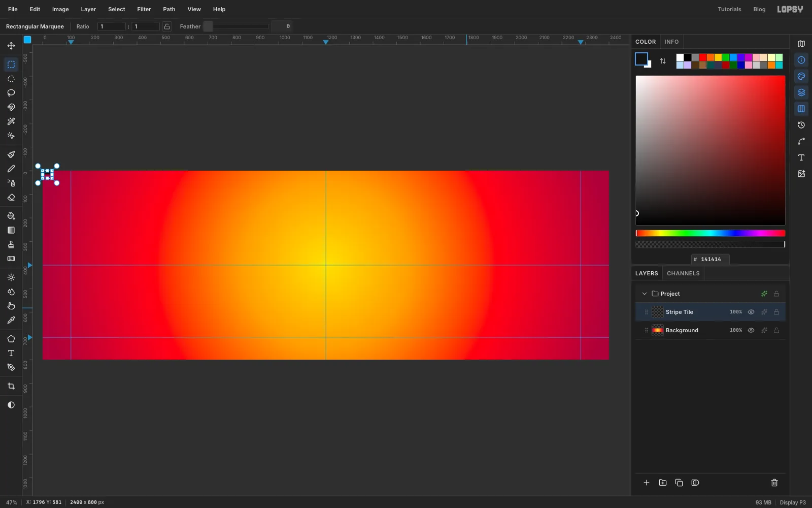Swap foreground and background colors
This screenshot has width=812, height=508.
(663, 61)
